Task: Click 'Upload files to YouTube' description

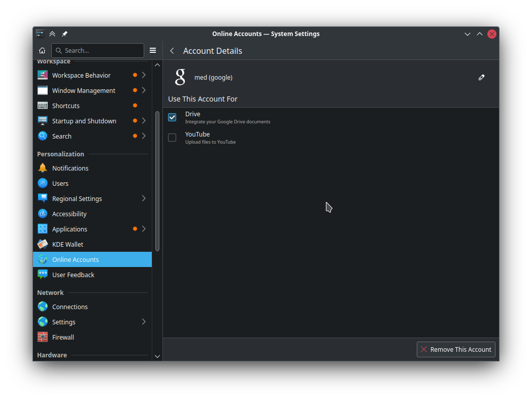Action: click(x=210, y=142)
